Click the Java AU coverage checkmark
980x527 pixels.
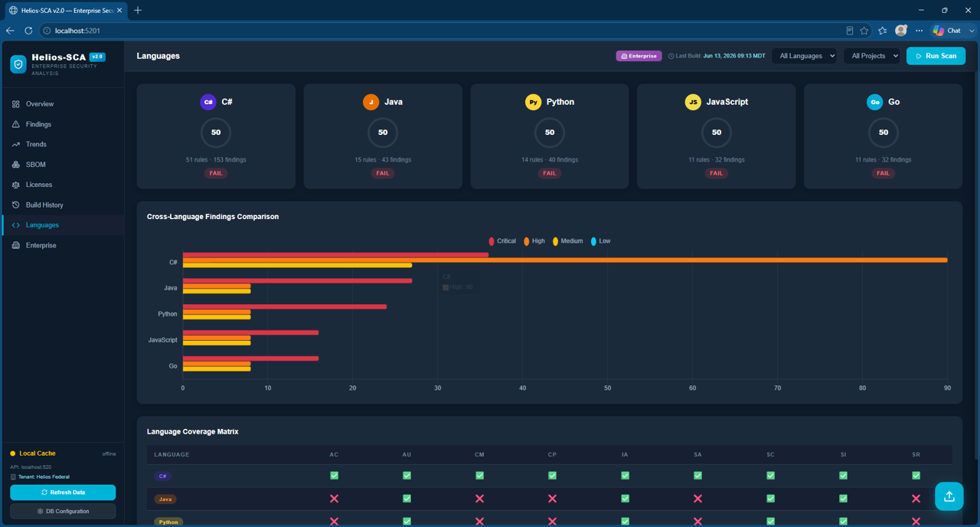tap(407, 499)
